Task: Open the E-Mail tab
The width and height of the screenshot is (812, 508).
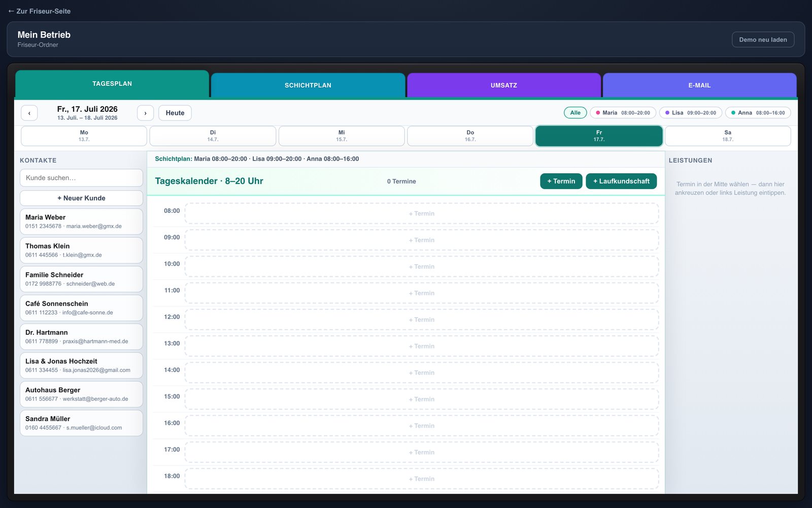Action: click(x=699, y=85)
